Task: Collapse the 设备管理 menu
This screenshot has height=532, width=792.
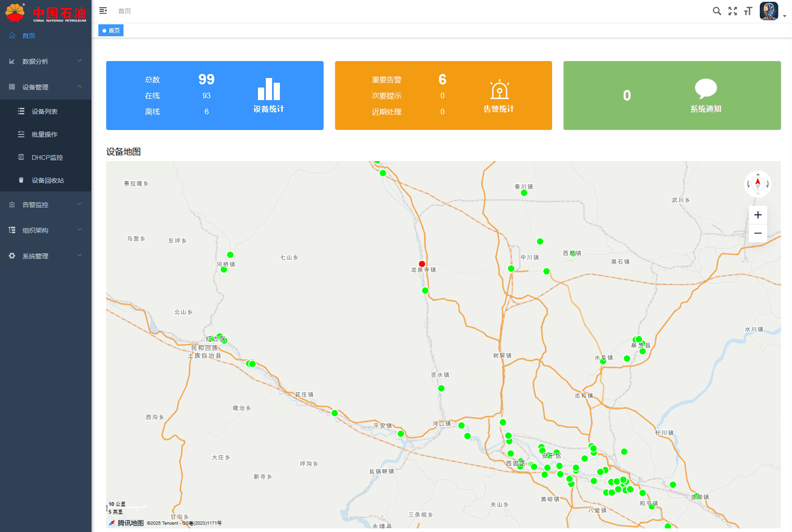Action: tap(46, 87)
